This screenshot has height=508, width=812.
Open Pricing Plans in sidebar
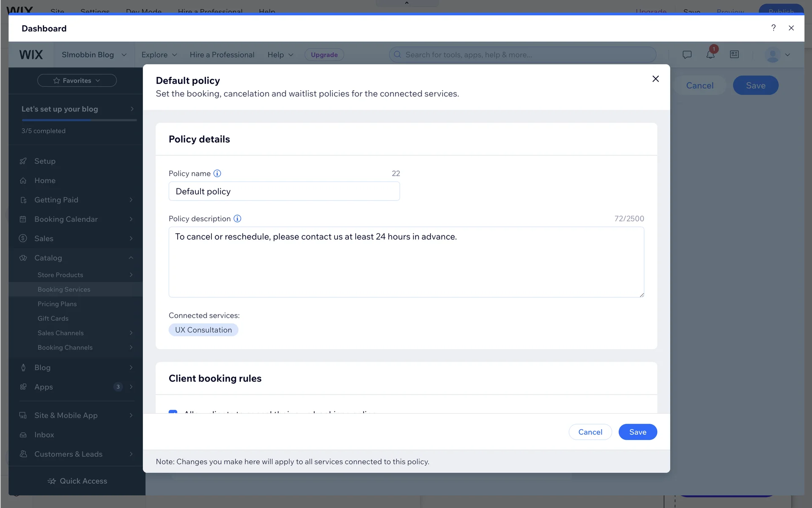coord(57,304)
